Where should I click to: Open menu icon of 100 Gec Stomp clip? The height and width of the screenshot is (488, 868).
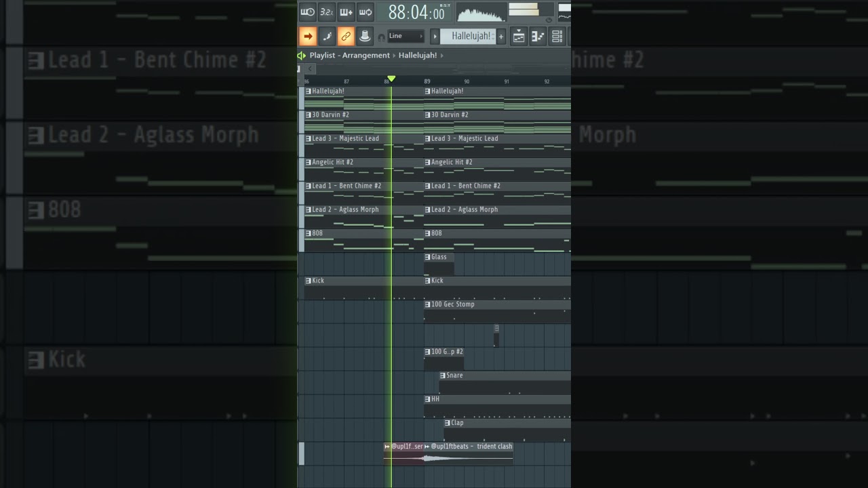428,304
